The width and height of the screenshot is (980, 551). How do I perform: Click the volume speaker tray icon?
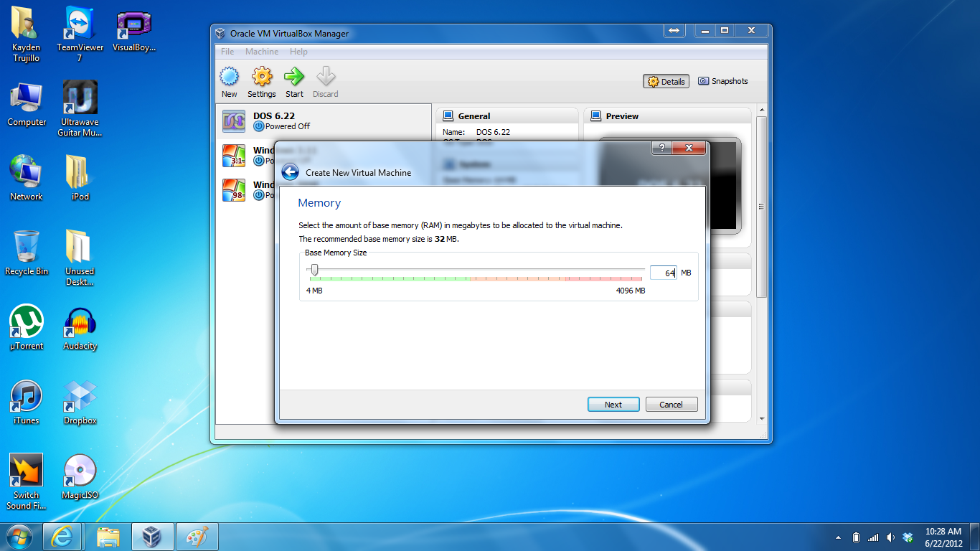tap(890, 537)
